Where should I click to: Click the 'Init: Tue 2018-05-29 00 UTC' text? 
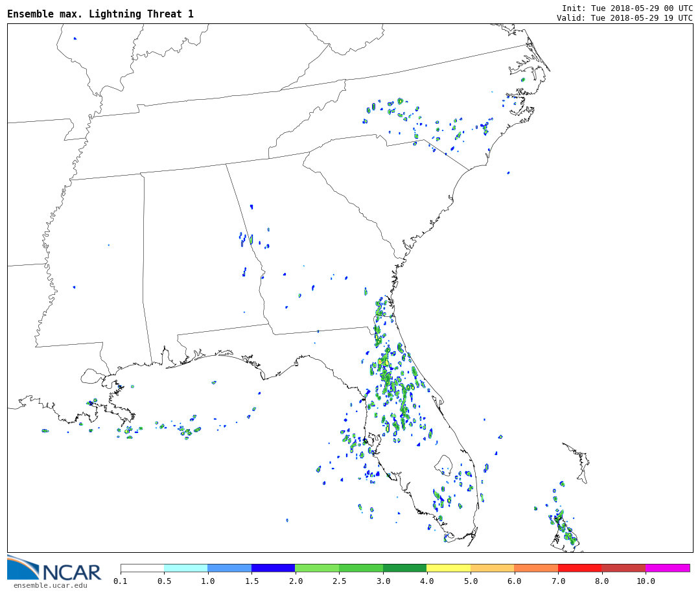(627, 8)
